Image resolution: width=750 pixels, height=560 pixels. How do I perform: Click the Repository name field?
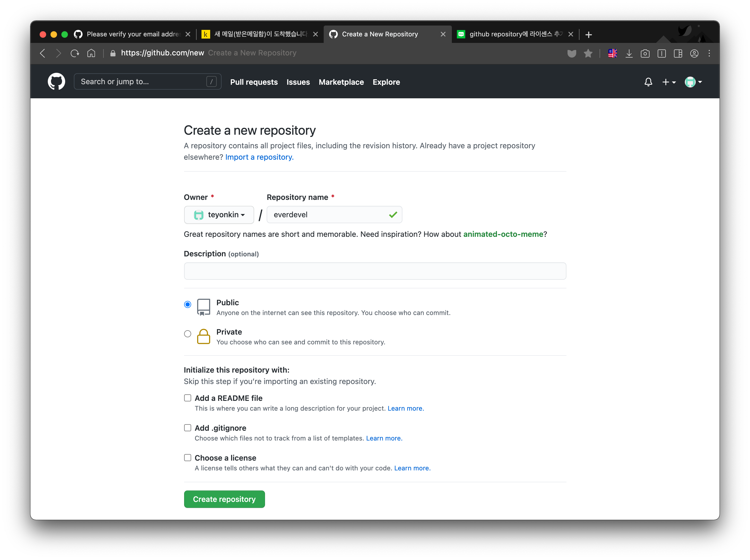334,215
